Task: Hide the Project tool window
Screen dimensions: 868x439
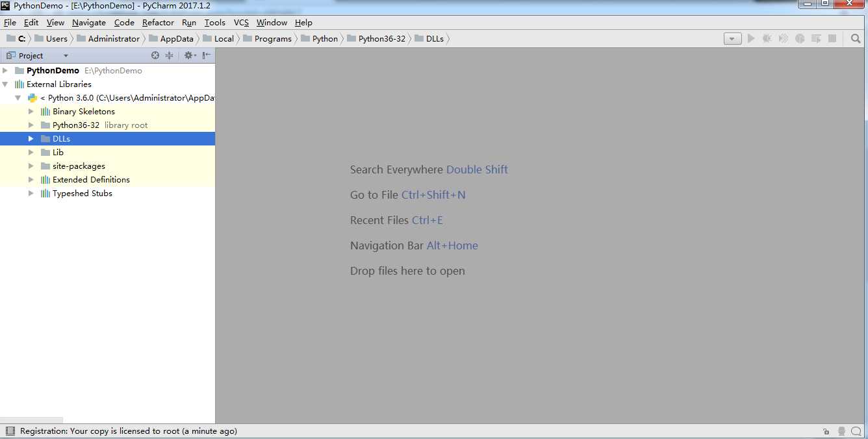Action: (x=207, y=56)
